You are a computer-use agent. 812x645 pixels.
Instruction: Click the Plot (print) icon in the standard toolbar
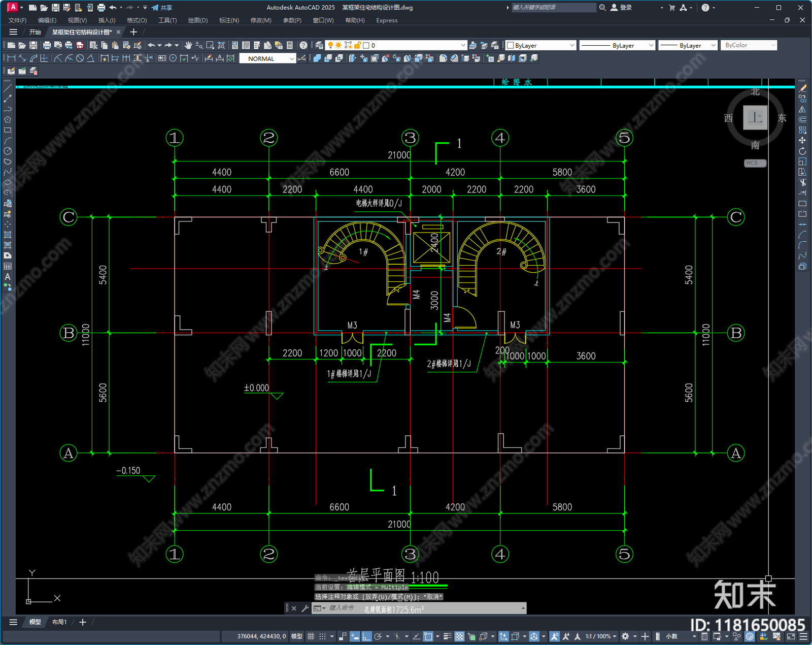47,45
